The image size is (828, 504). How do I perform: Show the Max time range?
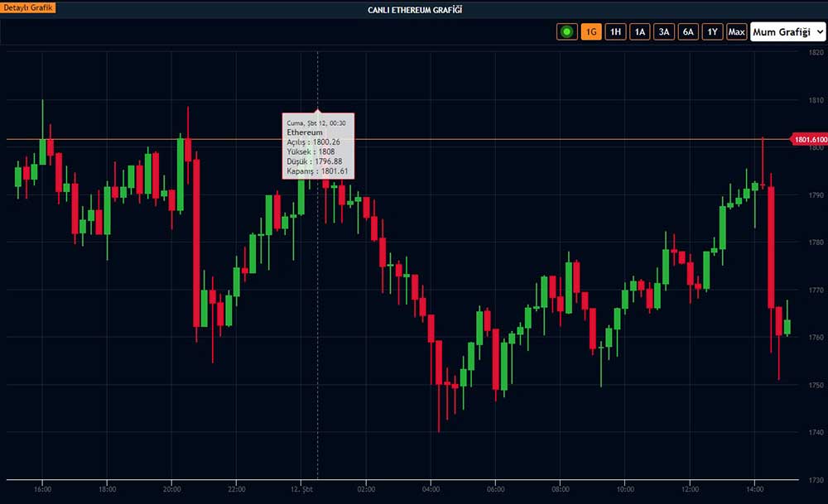pos(736,31)
